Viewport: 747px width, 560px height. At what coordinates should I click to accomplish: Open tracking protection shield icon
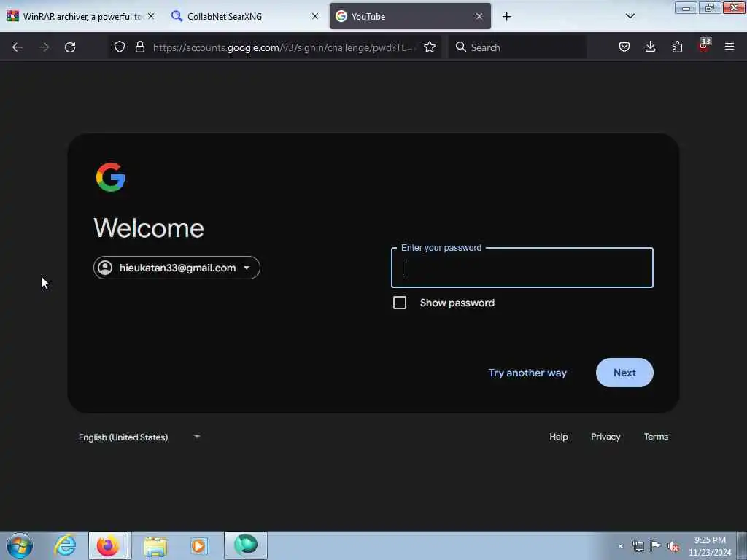[x=120, y=47]
